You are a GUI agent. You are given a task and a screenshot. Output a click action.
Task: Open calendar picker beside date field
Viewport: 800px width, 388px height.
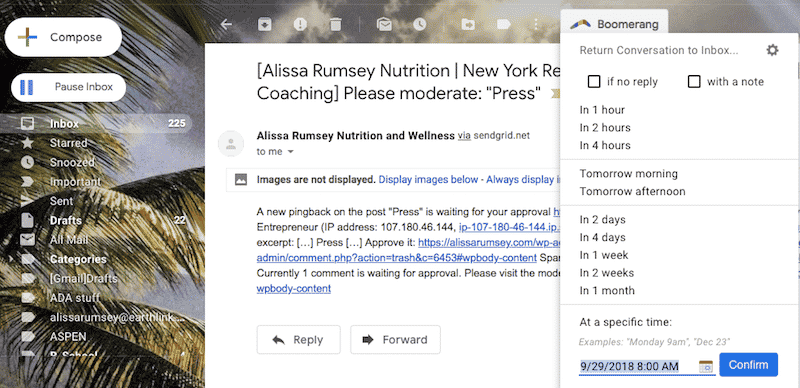[x=706, y=366]
